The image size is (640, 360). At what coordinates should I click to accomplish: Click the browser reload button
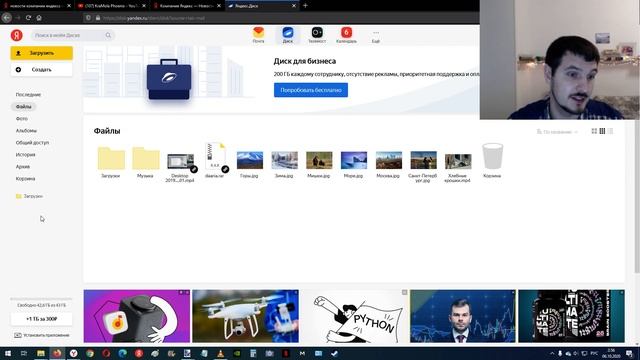click(x=28, y=18)
